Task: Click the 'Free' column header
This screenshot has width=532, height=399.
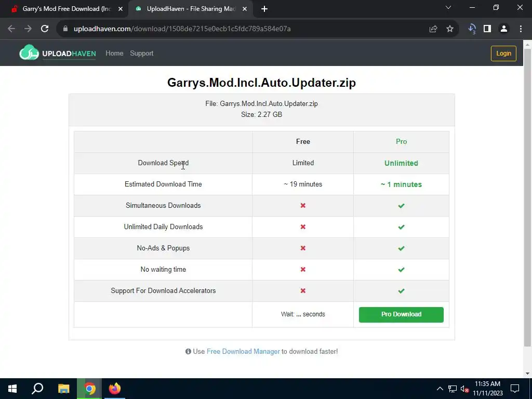Action: coord(303,141)
